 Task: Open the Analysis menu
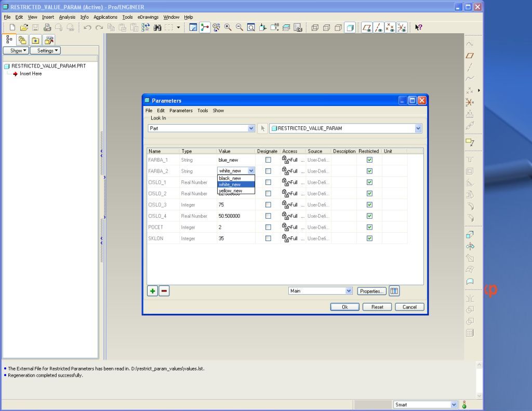coord(67,17)
